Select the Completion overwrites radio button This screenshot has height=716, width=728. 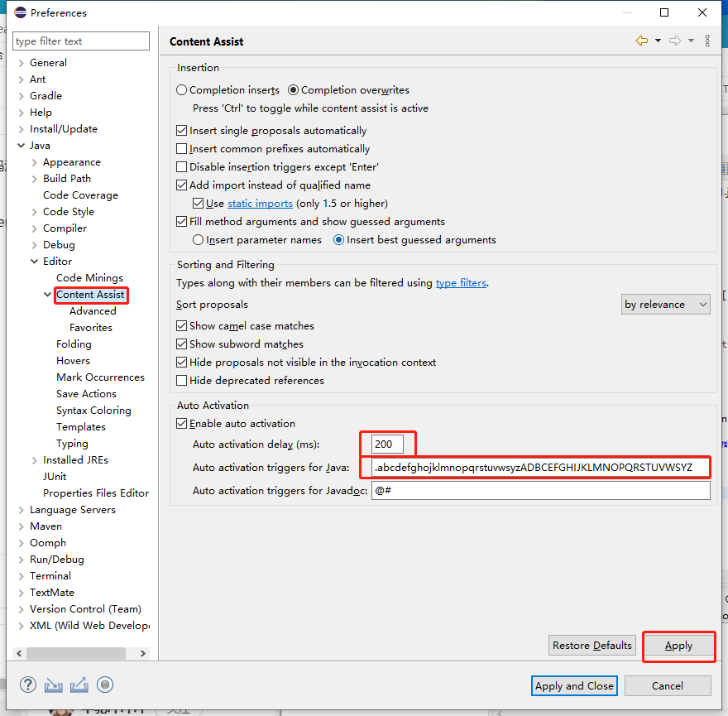(x=293, y=89)
